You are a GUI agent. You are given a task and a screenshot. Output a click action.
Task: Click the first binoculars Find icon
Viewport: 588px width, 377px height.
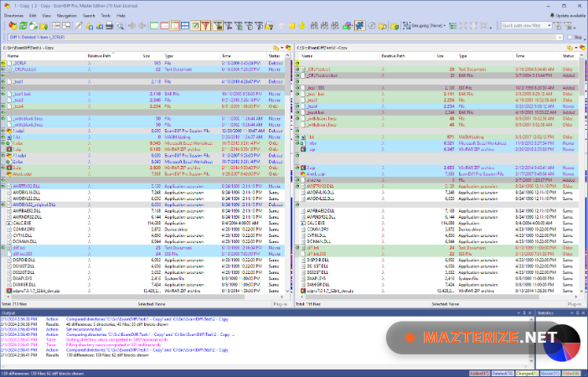(314, 25)
